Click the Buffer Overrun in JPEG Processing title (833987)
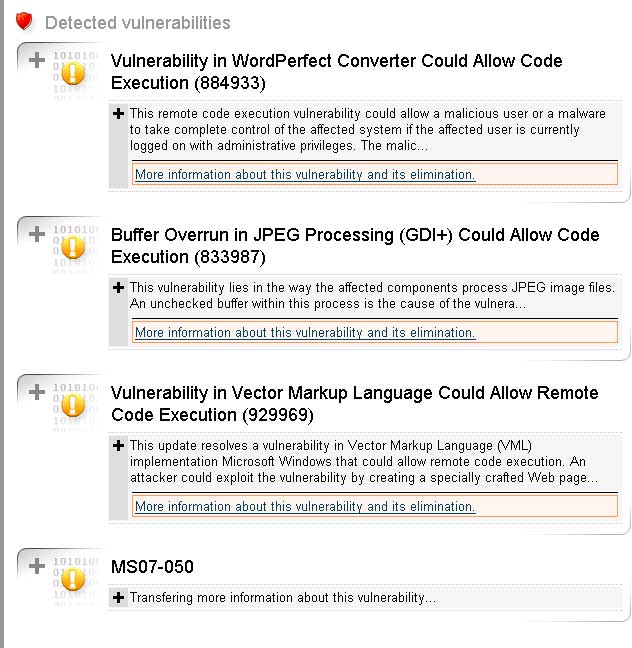 point(355,246)
